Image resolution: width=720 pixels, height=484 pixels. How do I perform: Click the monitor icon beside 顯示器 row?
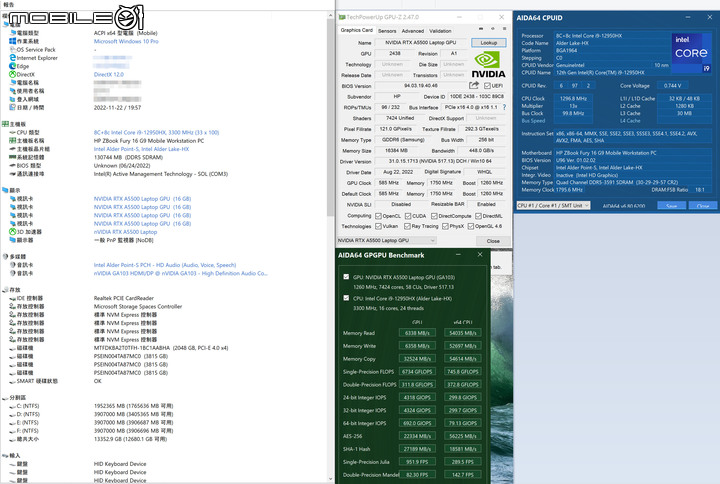pyautogui.click(x=12, y=240)
